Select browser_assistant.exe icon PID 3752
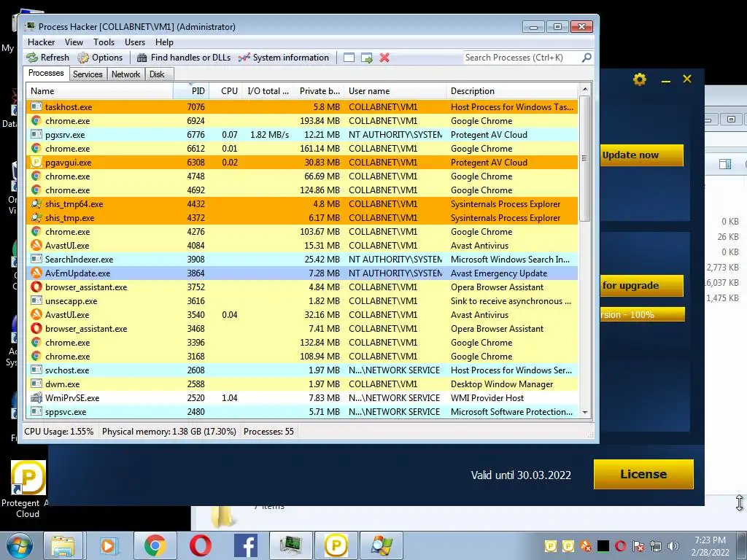The image size is (747, 560). click(x=36, y=287)
